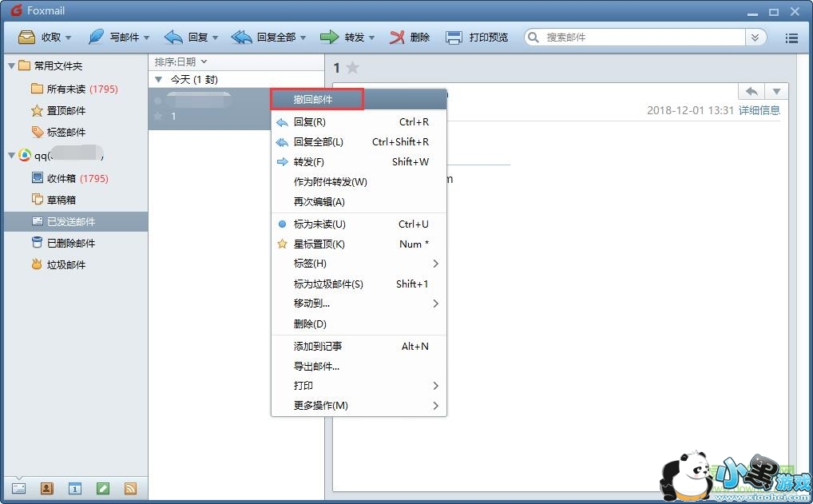Click the 收取 receive mail icon
Viewport: 813px width, 504px height.
pyautogui.click(x=26, y=38)
